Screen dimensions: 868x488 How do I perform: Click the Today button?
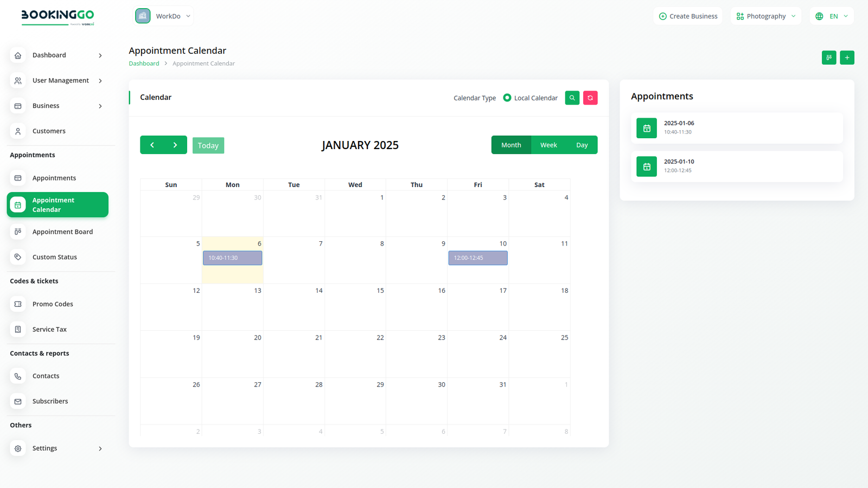coord(208,145)
